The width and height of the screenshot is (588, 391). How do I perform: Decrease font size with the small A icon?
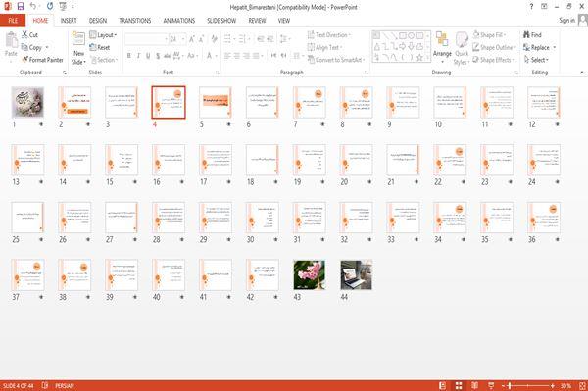(201, 39)
